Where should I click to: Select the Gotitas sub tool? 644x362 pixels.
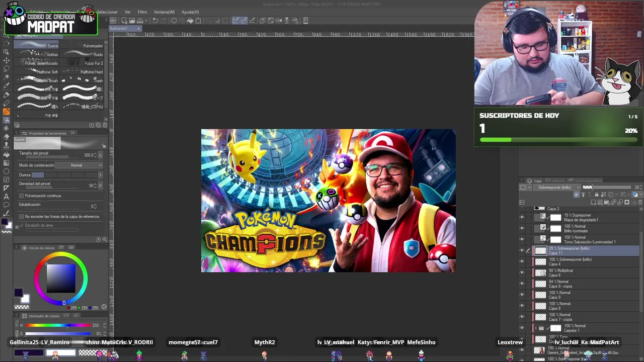[37, 54]
